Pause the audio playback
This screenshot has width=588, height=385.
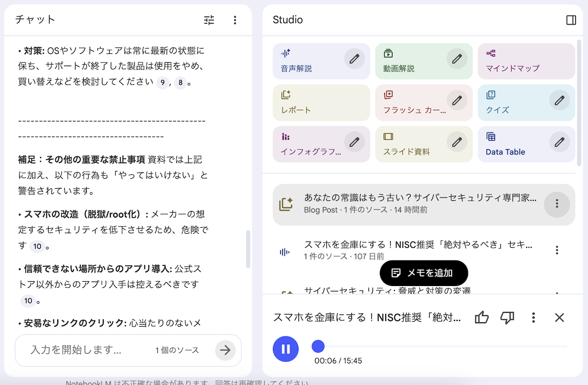pos(286,349)
